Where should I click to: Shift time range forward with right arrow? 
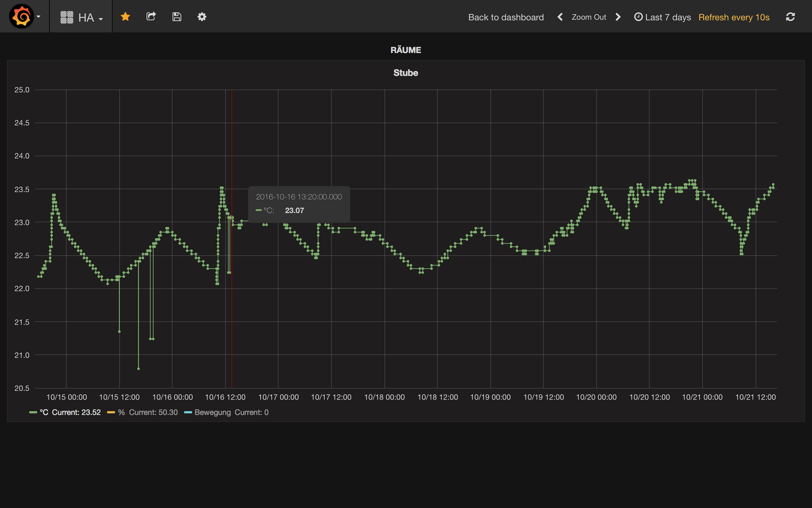tap(618, 17)
